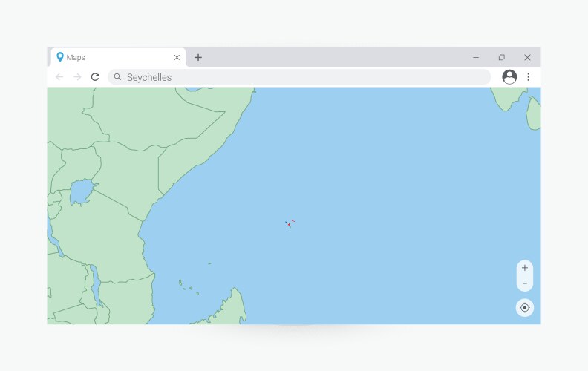Screen dimensions: 588x371
Task: Click Sri Lanka island at map edge
Action: point(535,111)
